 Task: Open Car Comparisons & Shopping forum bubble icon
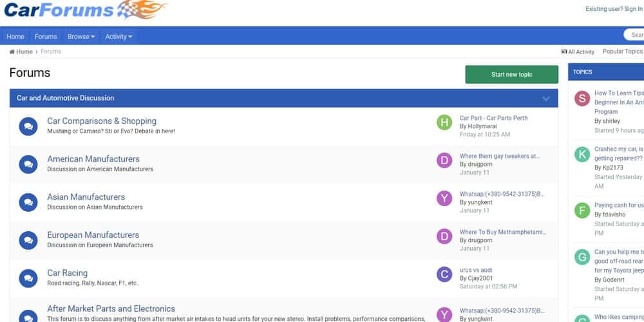coord(28,126)
